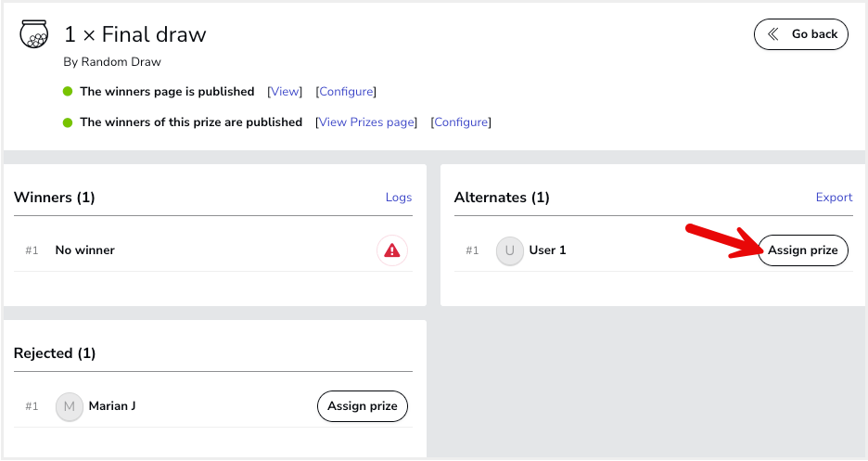Configure the winners page
868x461 pixels.
pos(346,91)
